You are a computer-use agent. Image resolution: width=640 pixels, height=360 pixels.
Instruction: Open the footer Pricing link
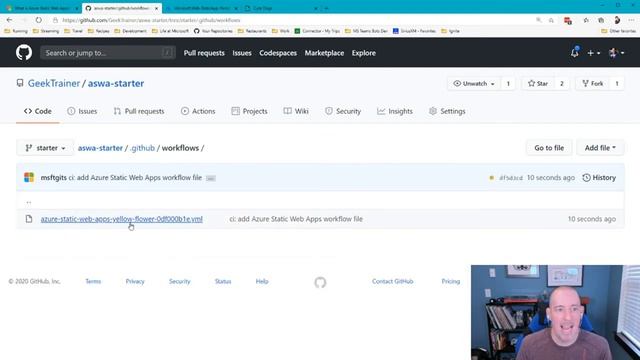[451, 281]
